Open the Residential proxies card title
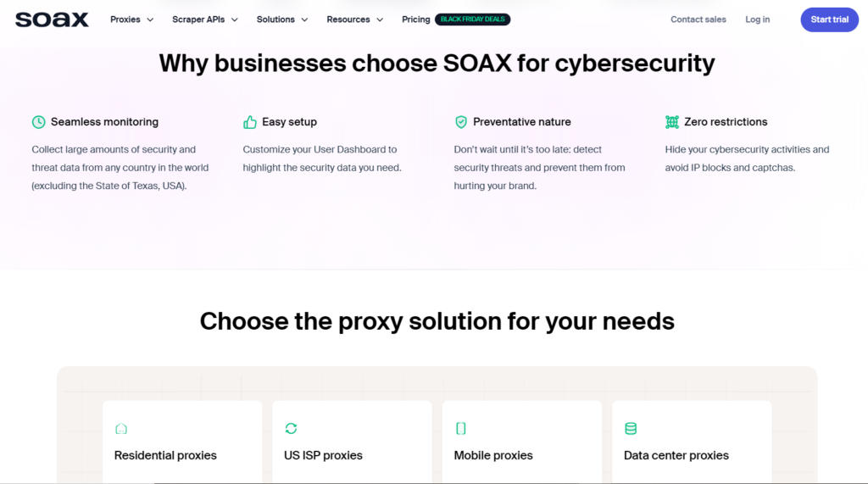Image resolution: width=868 pixels, height=484 pixels. coord(165,455)
